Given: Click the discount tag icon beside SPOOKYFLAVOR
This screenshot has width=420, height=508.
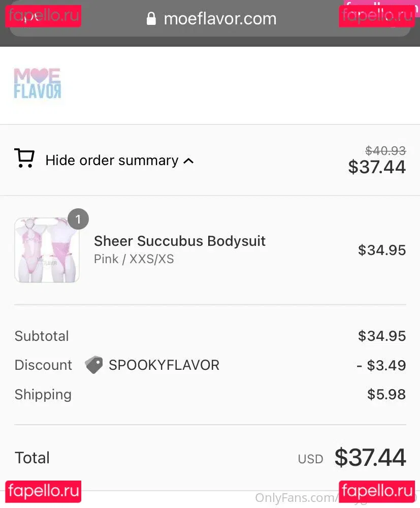Looking at the screenshot, I should [x=94, y=365].
